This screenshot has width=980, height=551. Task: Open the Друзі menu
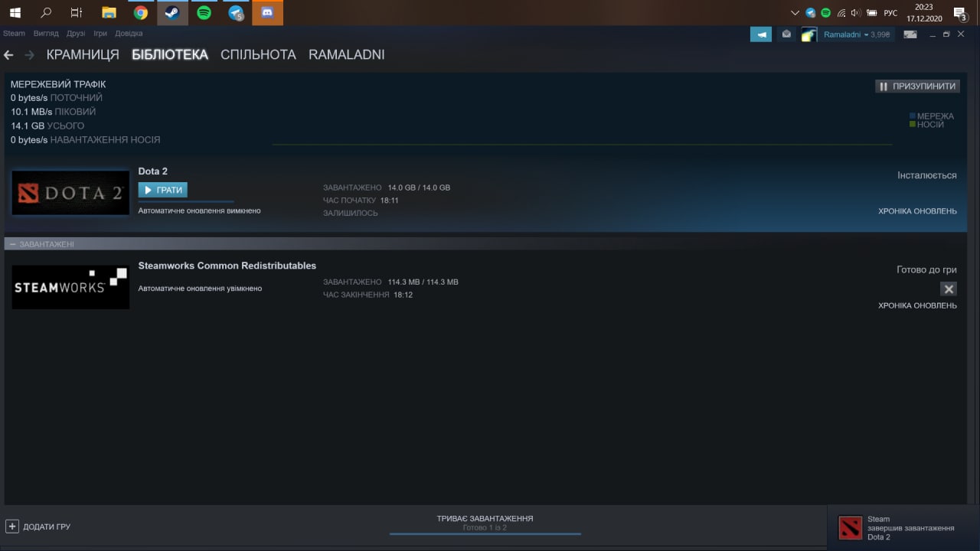click(x=76, y=34)
